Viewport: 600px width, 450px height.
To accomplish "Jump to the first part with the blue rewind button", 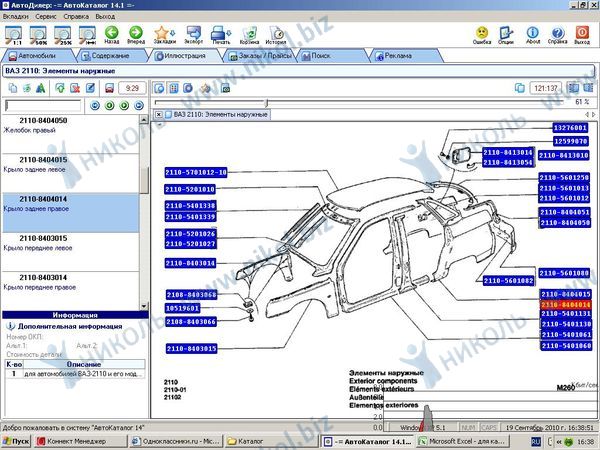I will click(95, 105).
